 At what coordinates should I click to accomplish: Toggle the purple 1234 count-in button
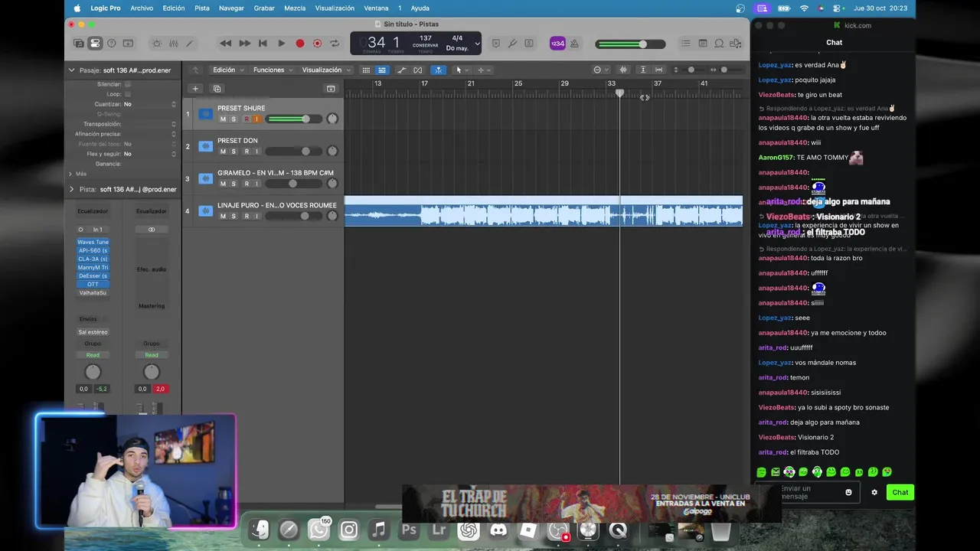pyautogui.click(x=557, y=44)
